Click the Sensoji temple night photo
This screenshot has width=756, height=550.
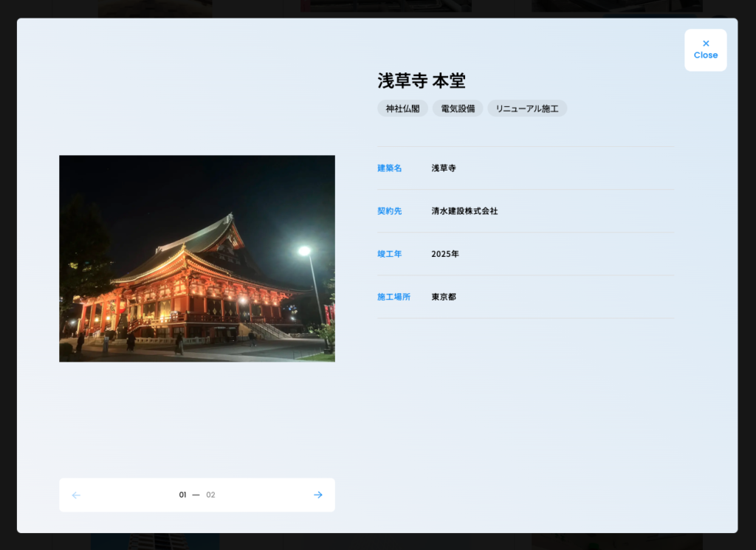pyautogui.click(x=197, y=258)
